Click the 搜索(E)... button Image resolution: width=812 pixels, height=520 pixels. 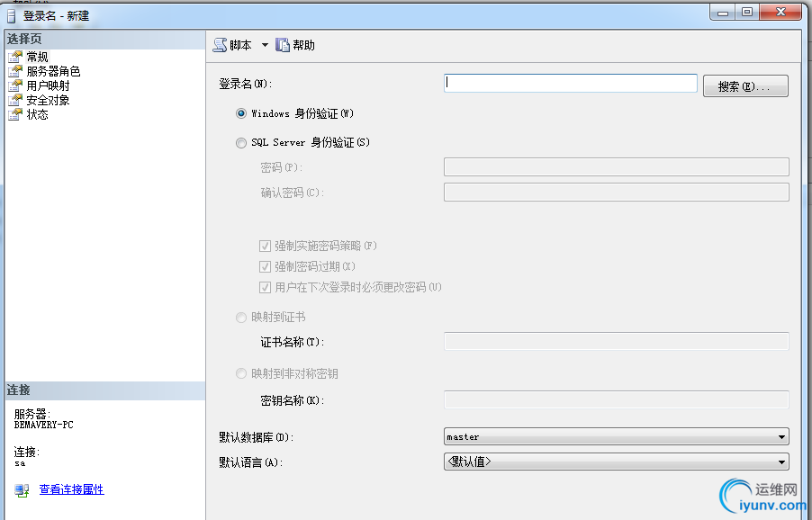[745, 85]
